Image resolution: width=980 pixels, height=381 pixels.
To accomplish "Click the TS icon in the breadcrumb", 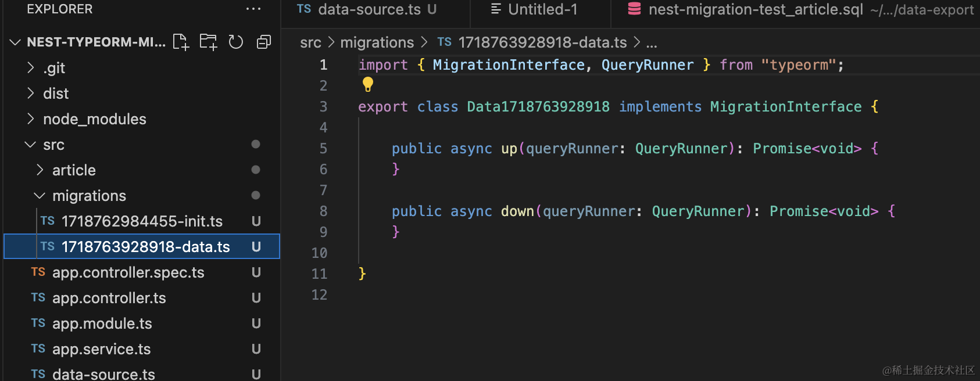I will [445, 42].
